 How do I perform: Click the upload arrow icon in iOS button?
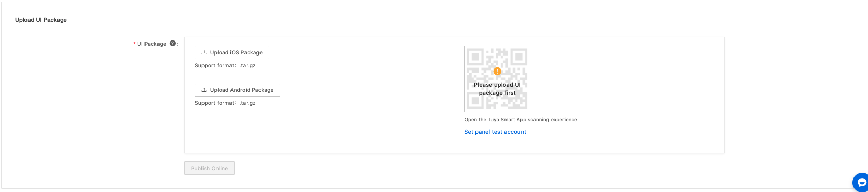[204, 52]
